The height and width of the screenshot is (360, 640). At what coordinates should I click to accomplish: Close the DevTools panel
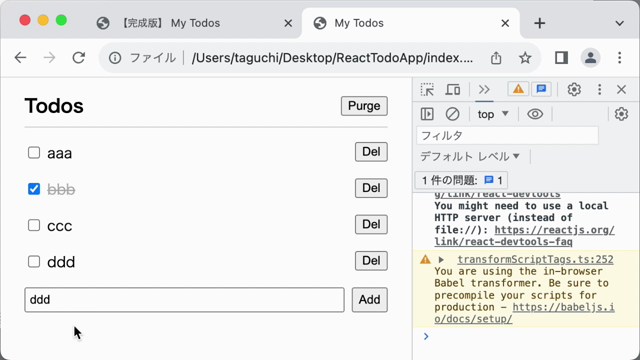click(621, 89)
